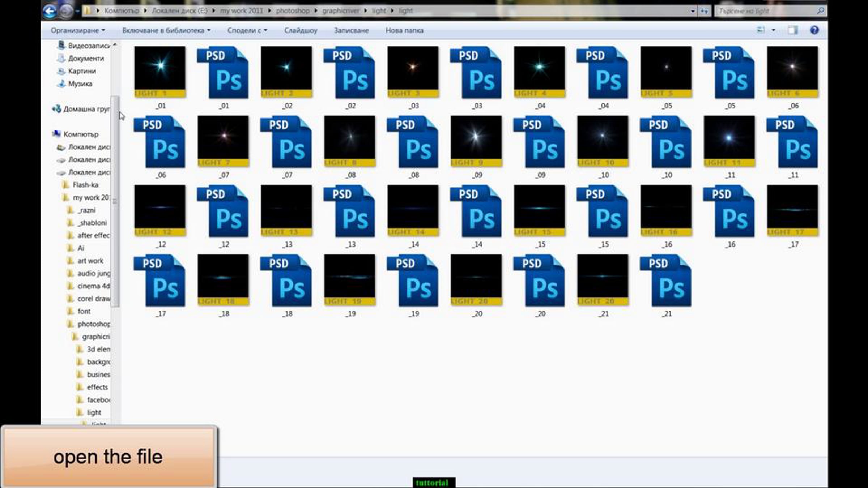Click the Слайдшоу button
The width and height of the screenshot is (868, 488).
tap(301, 30)
